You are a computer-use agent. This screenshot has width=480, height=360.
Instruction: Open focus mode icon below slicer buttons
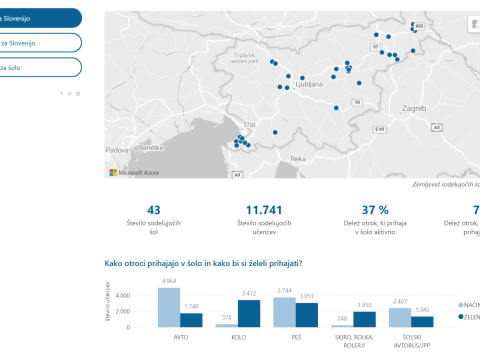pyautogui.click(x=78, y=93)
